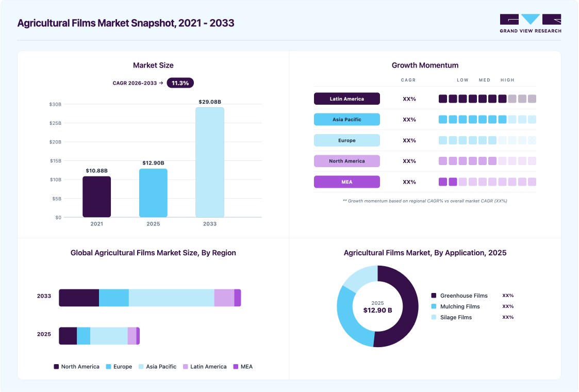Click the Growth Momentum heading
This screenshot has height=392, width=579.
click(425, 66)
